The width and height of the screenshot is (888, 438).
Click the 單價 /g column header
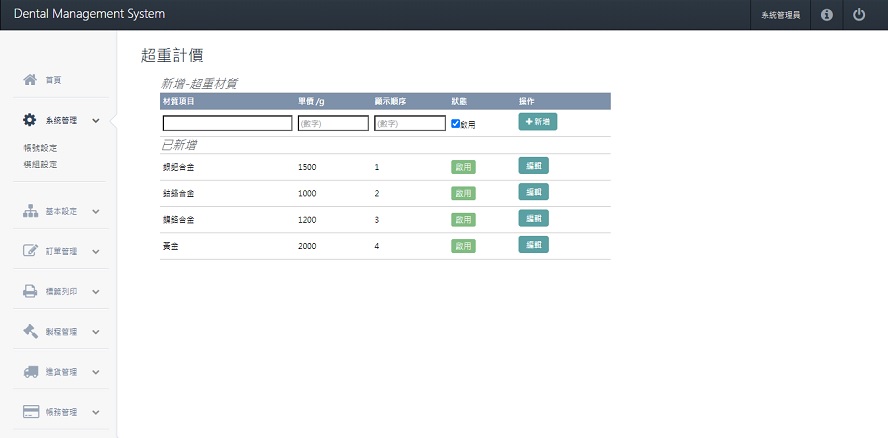[311, 101]
